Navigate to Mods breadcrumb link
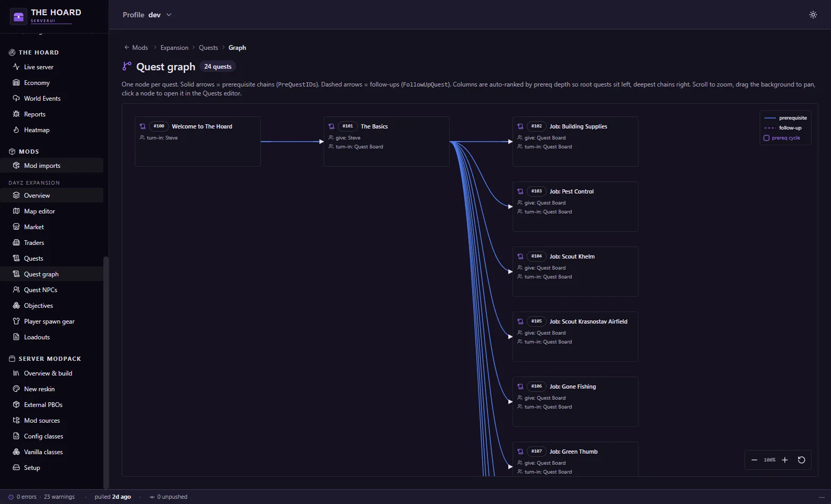Screen dimensions: 831x504 tap(140, 48)
